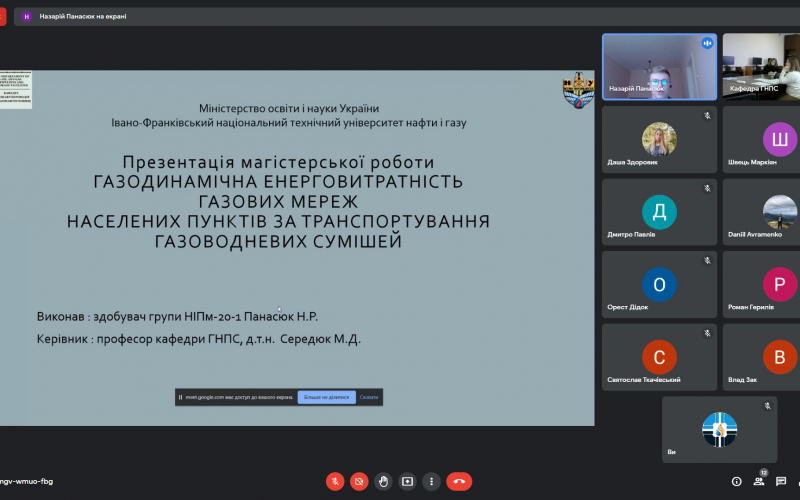Select Роман Герилів participant tile

click(761, 284)
